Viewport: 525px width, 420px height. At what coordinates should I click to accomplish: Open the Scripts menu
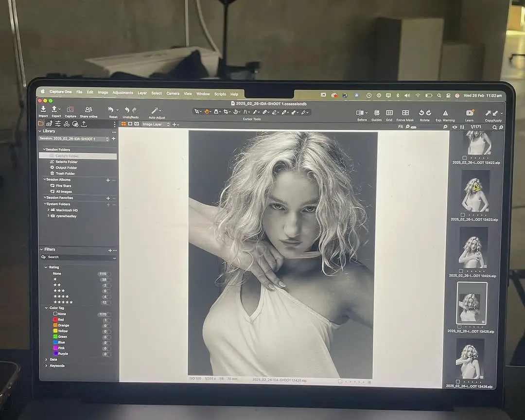coord(220,94)
